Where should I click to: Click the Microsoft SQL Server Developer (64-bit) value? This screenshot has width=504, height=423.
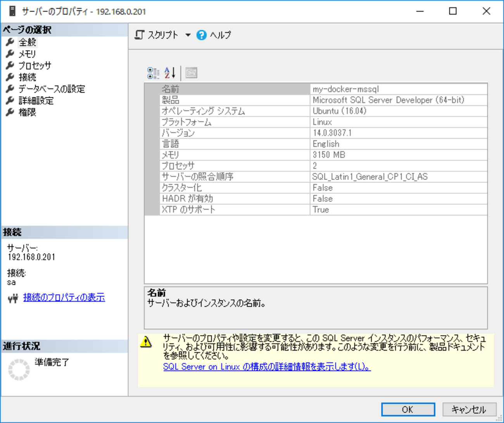(388, 100)
